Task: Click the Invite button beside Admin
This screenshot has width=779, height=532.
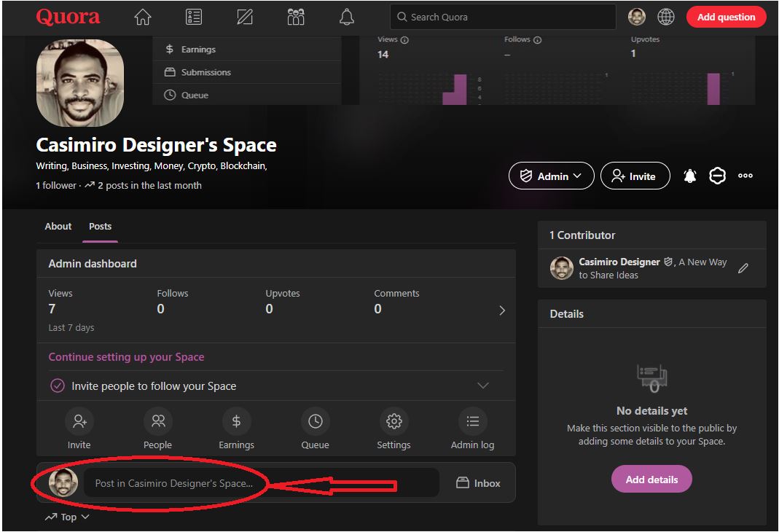Action: pos(635,176)
